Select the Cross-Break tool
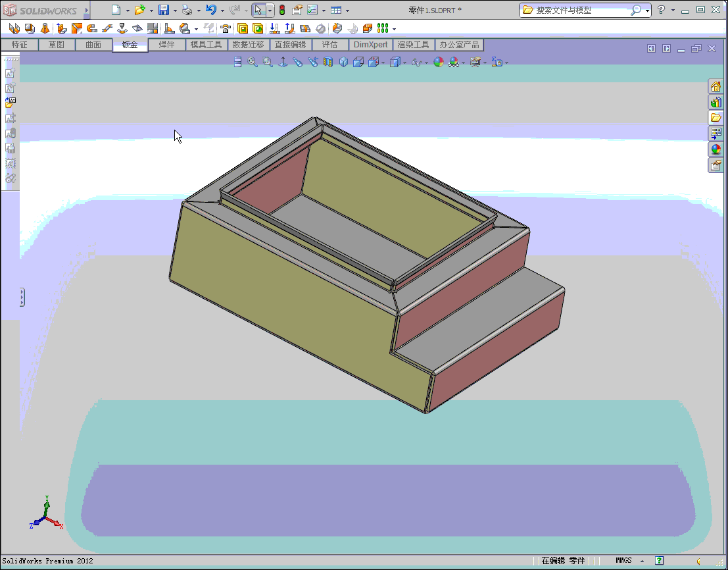The height and width of the screenshot is (570, 728). 137,29
